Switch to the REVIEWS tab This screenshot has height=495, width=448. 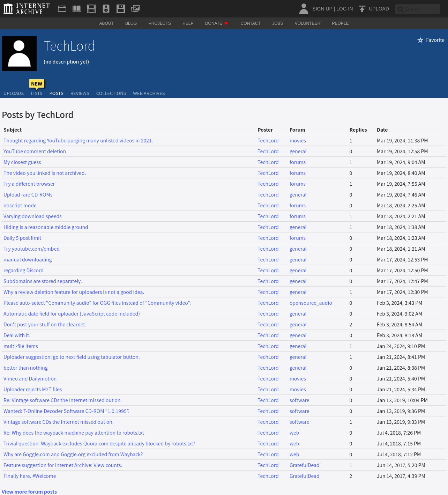pyautogui.click(x=80, y=94)
